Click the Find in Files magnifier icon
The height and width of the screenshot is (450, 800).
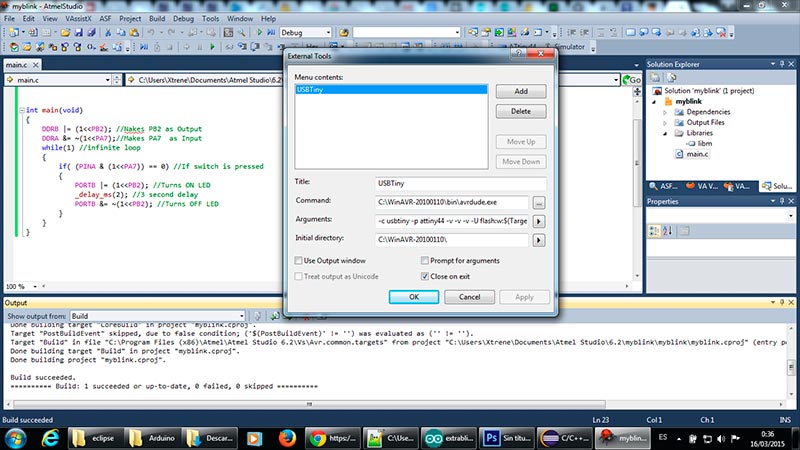coord(242,32)
